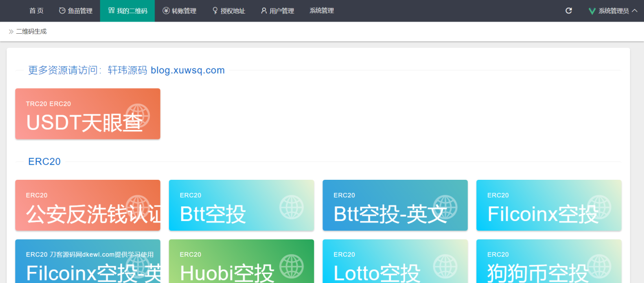
Task: Click globe icon on Btt空投 card
Action: (291, 207)
